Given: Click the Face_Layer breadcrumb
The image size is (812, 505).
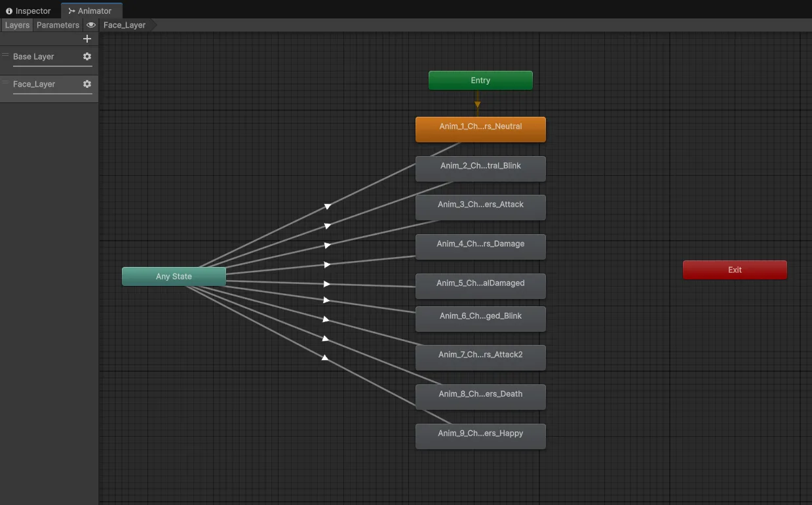Looking at the screenshot, I should 125,25.
